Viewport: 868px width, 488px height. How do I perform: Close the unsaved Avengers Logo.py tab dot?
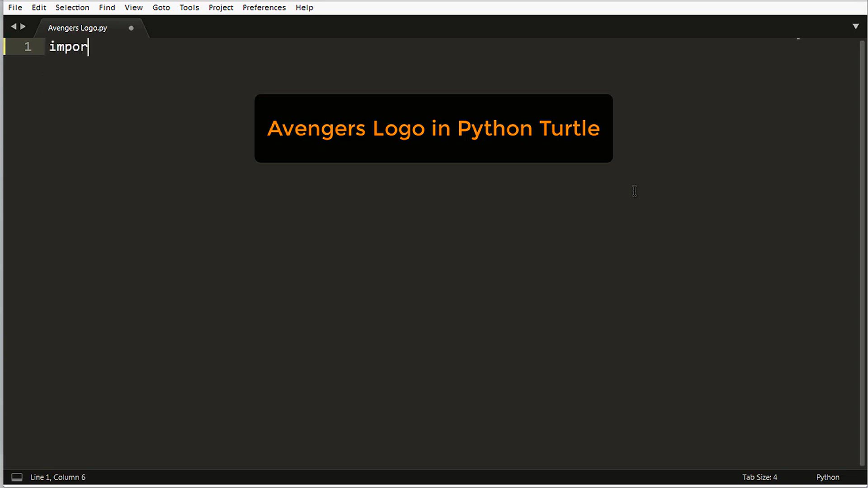coord(131,28)
